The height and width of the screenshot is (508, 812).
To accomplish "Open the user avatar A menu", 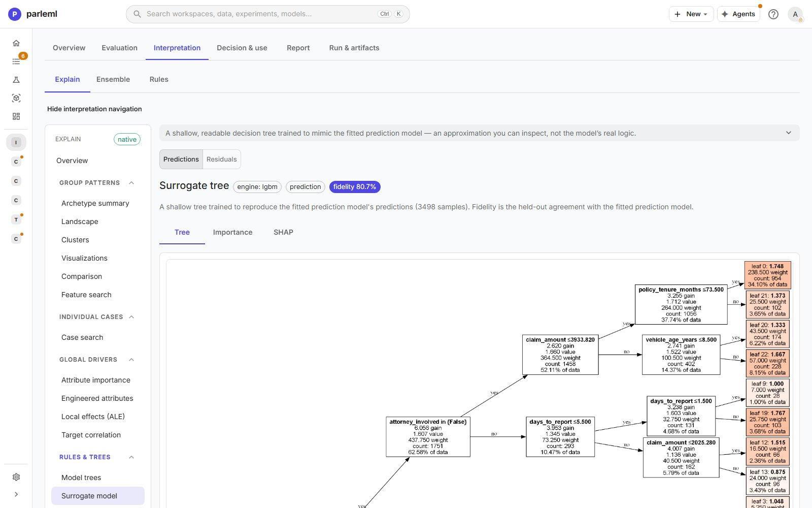I will 795,14.
